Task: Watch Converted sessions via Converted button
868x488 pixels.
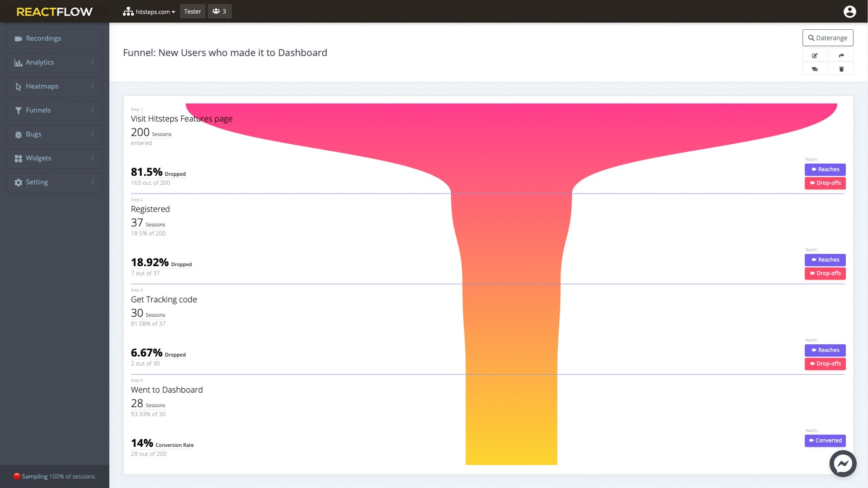Action: [x=825, y=440]
